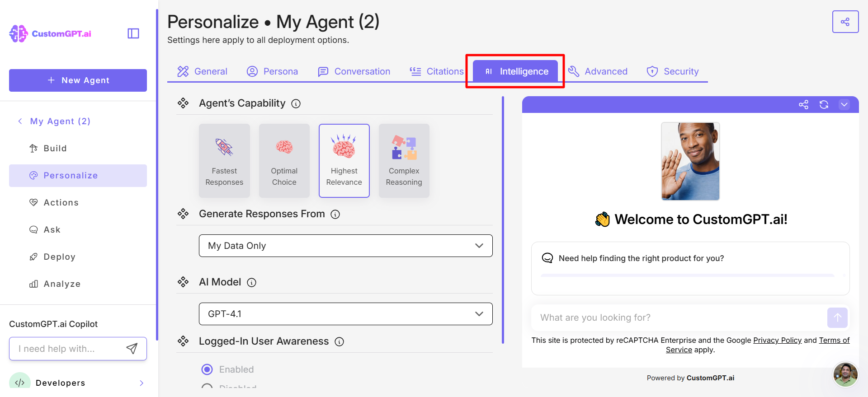Select Highest Relevance capability card
868x397 pixels.
(344, 161)
